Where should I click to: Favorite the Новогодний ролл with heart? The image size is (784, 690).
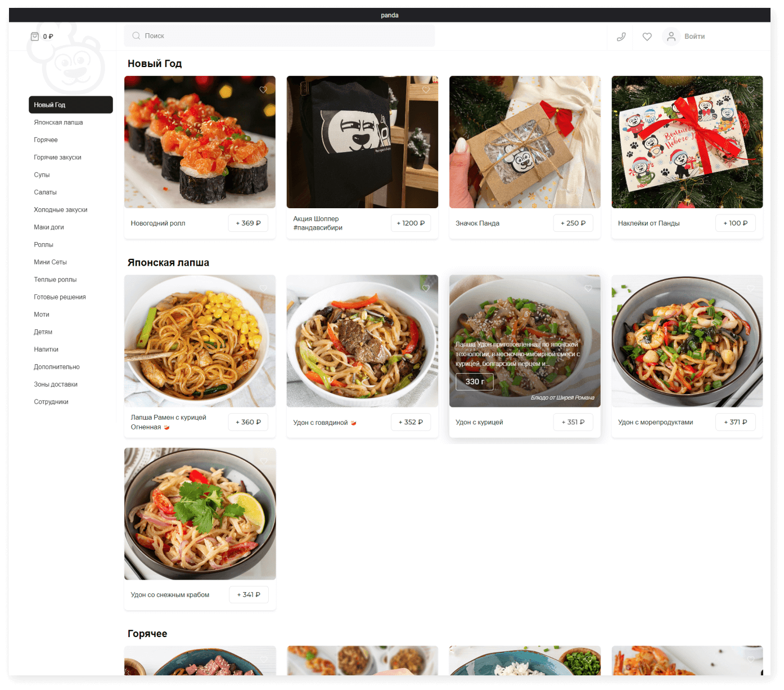click(x=263, y=90)
